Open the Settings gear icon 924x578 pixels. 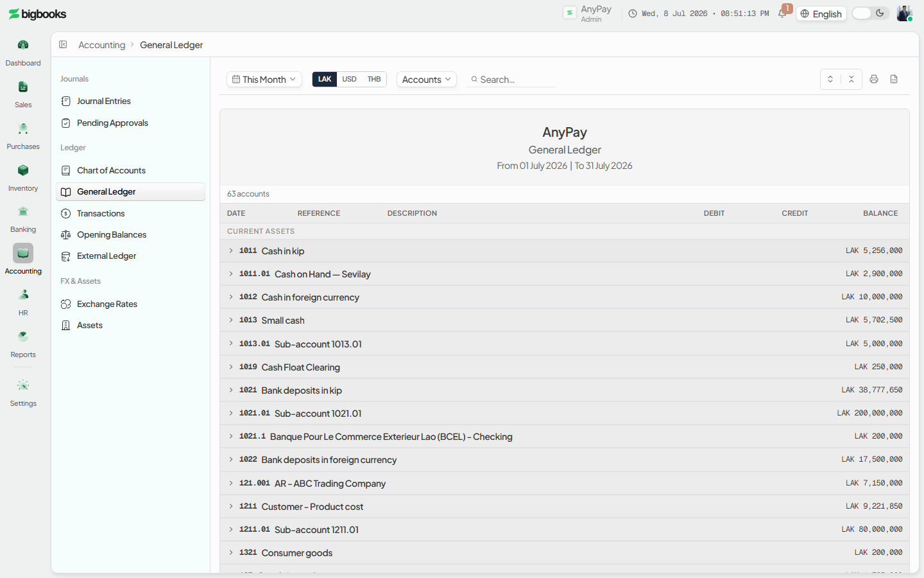point(23,385)
